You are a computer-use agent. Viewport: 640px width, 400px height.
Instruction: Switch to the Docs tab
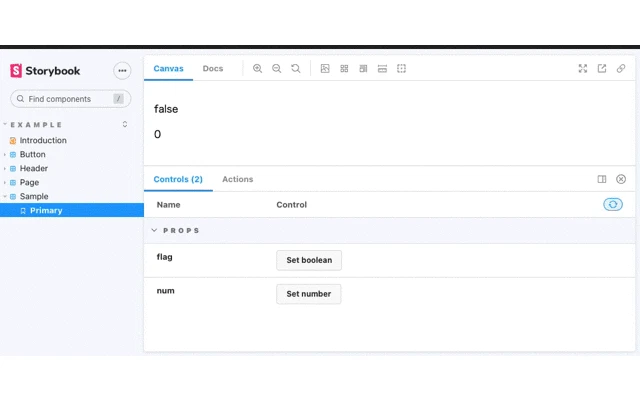[213, 69]
